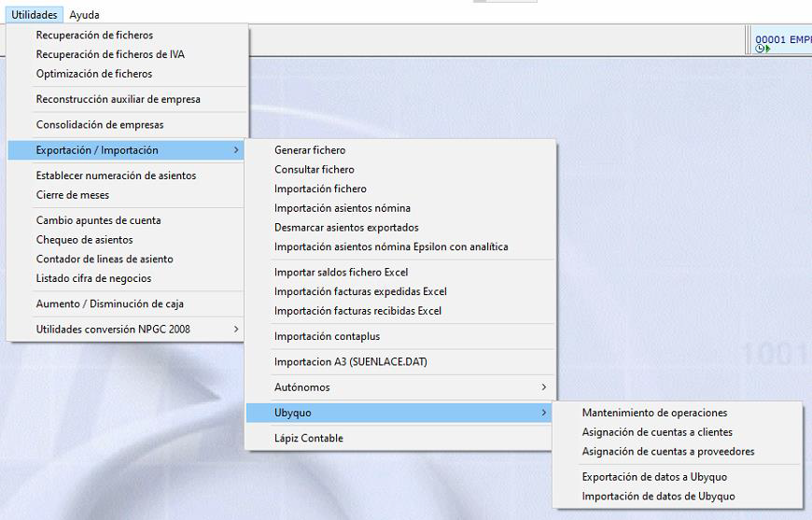The width and height of the screenshot is (812, 520).
Task: Open Lápiz Contable
Action: click(399, 438)
